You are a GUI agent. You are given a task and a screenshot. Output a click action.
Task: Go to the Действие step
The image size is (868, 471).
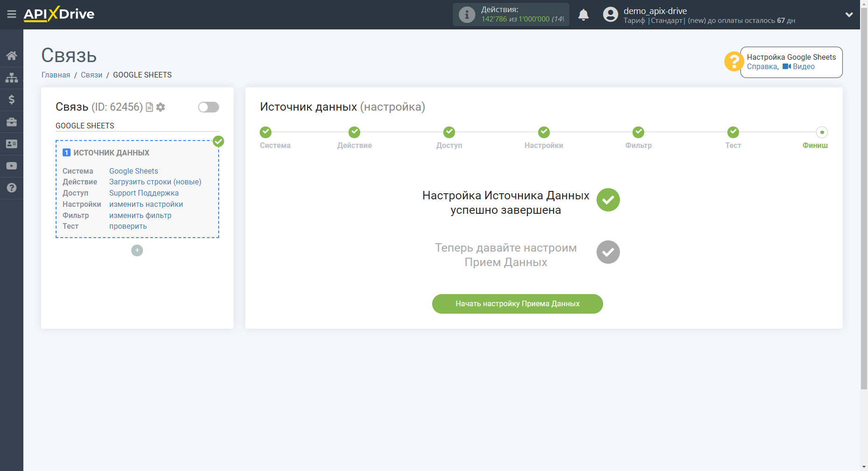tap(355, 133)
